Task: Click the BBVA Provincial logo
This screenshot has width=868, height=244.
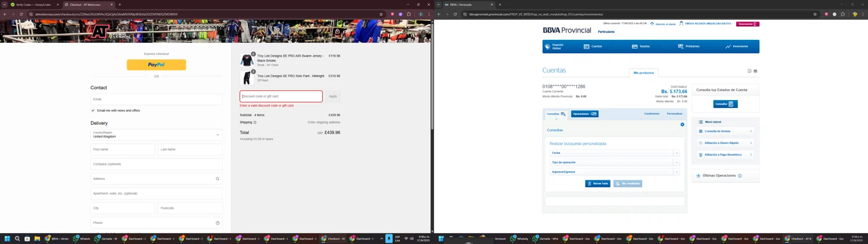Action: tap(567, 30)
